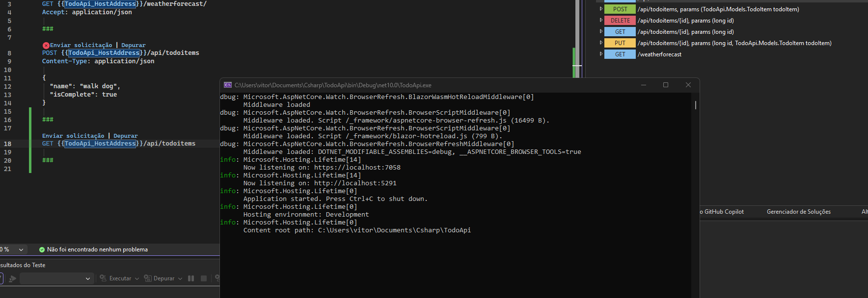Click line number 12 in editor gutter
Screen dimensions: 868x298
(7, 86)
